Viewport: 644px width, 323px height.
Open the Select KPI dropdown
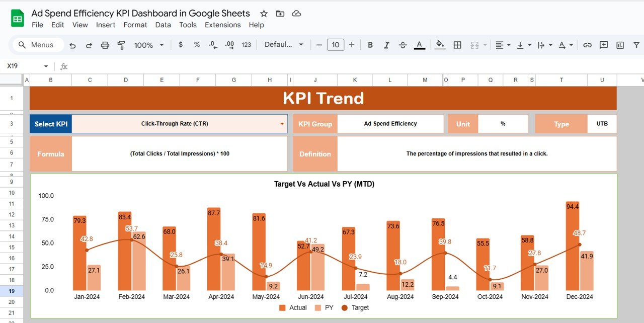[281, 123]
